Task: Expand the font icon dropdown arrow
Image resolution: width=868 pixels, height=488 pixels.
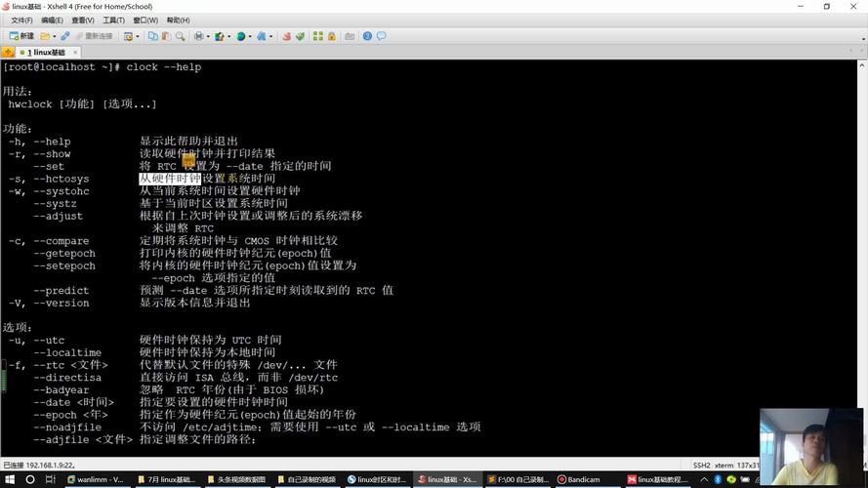Action: (270, 36)
